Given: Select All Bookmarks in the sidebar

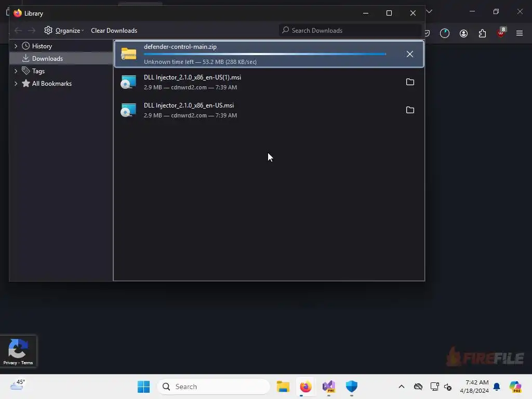Looking at the screenshot, I should tap(51, 84).
